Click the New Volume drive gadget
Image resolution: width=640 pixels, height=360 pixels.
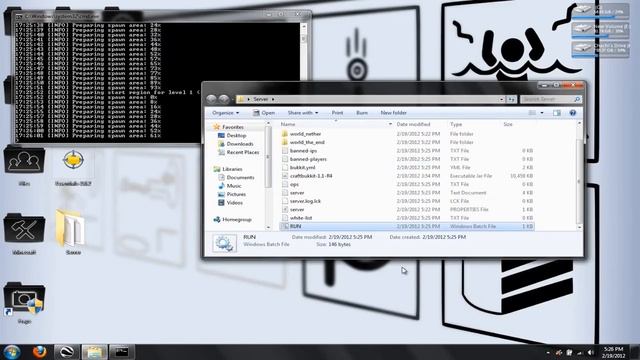tap(600, 30)
